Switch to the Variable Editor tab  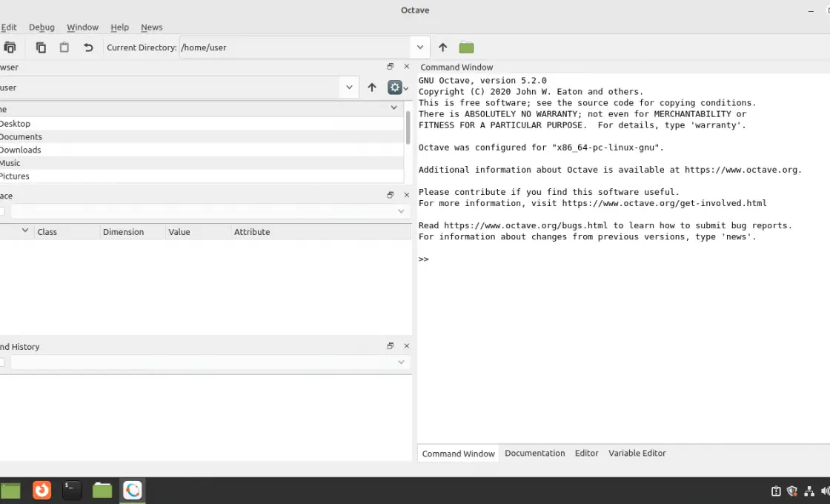[637, 453]
